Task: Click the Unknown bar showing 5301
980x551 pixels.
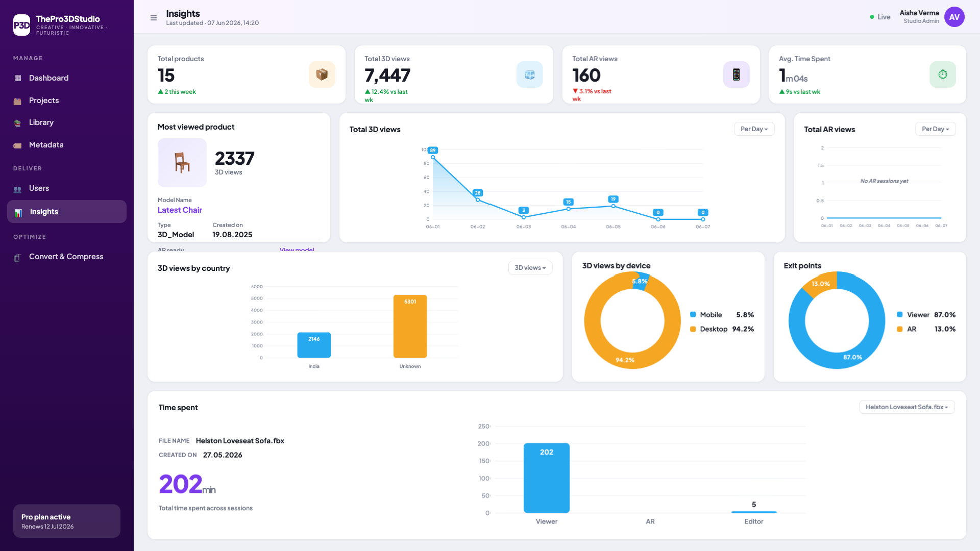Action: pos(410,327)
